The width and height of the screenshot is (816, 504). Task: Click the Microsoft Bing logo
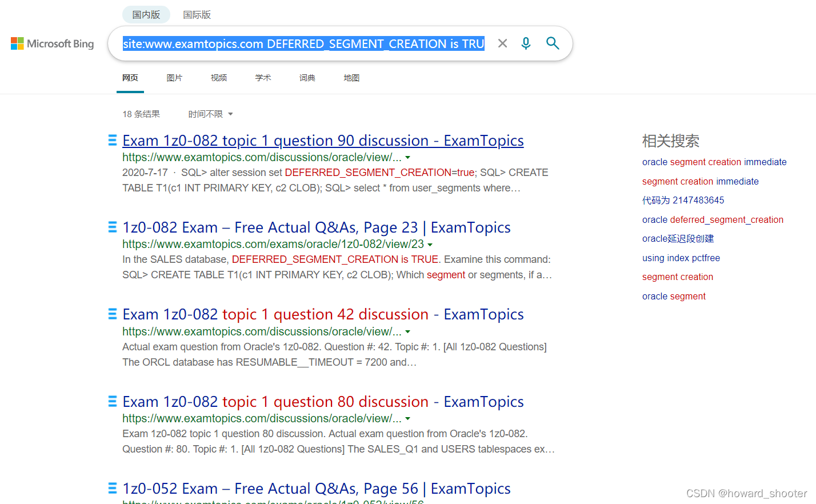tap(53, 43)
